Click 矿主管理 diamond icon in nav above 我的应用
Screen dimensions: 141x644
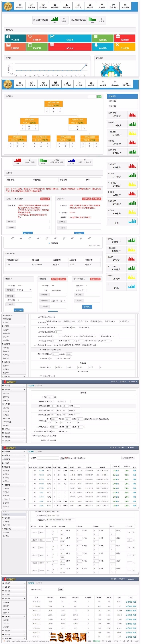pyautogui.click(x=43, y=5)
